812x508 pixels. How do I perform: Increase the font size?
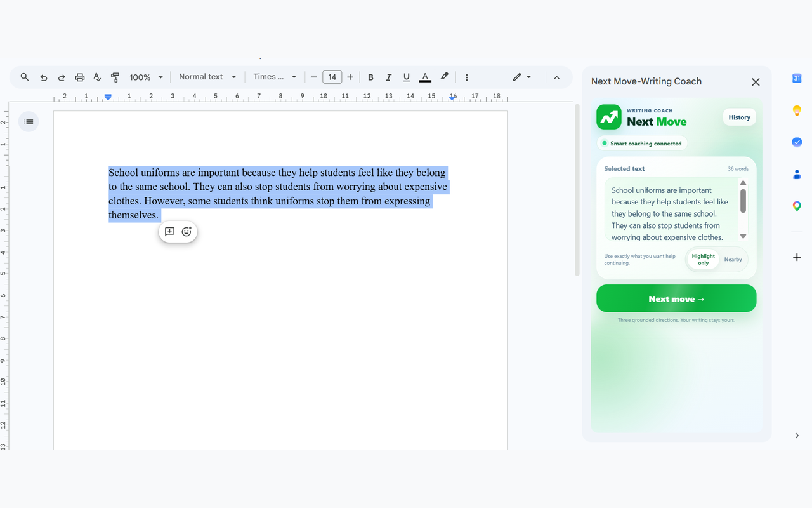[350, 77]
